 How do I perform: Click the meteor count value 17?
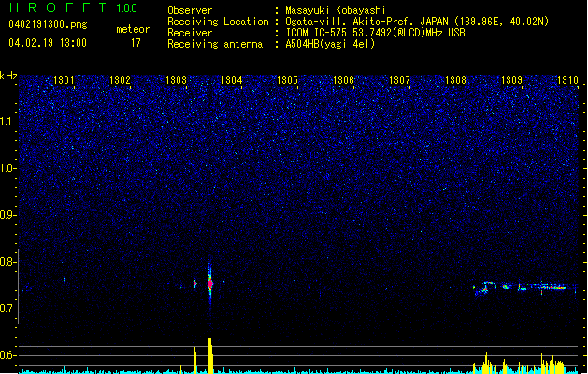pos(136,43)
